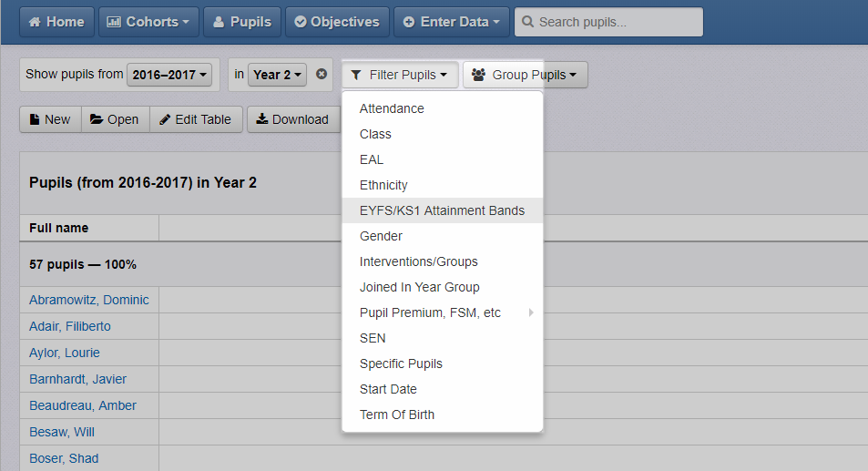Select the EAL filter option
The width and height of the screenshot is (868, 471).
coord(443,159)
